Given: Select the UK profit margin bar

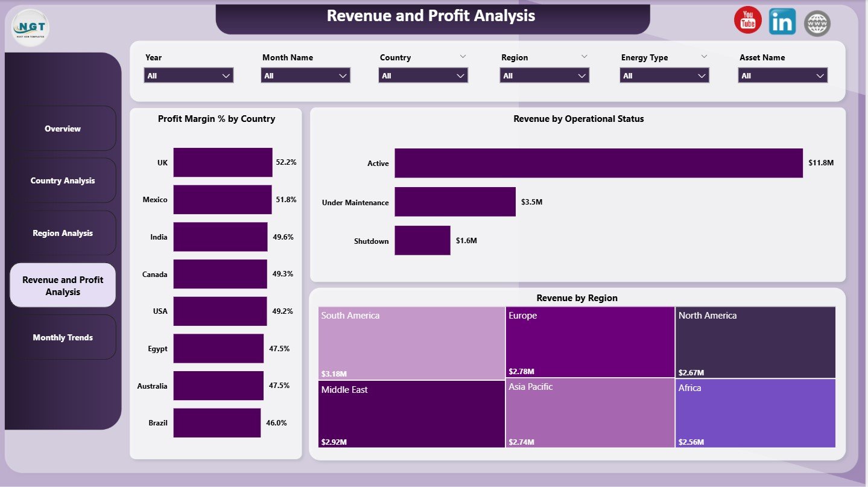Looking at the screenshot, I should point(223,162).
